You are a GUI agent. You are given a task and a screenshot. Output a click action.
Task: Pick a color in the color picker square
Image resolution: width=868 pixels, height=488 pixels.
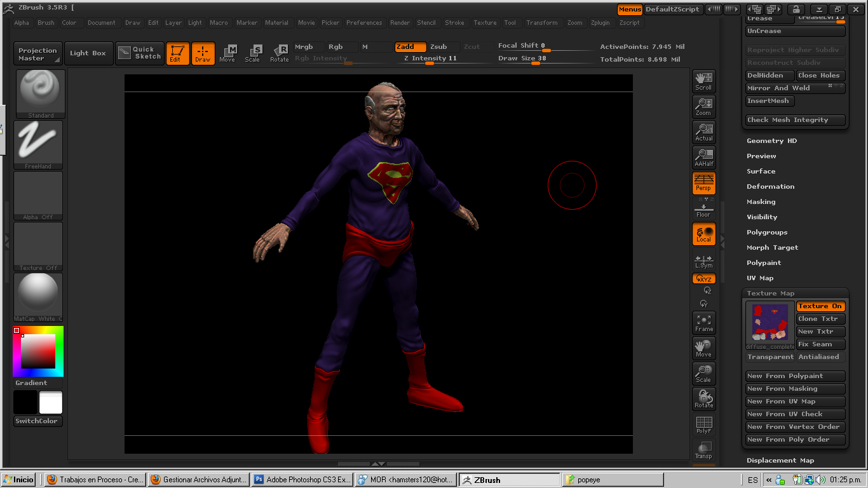point(38,351)
